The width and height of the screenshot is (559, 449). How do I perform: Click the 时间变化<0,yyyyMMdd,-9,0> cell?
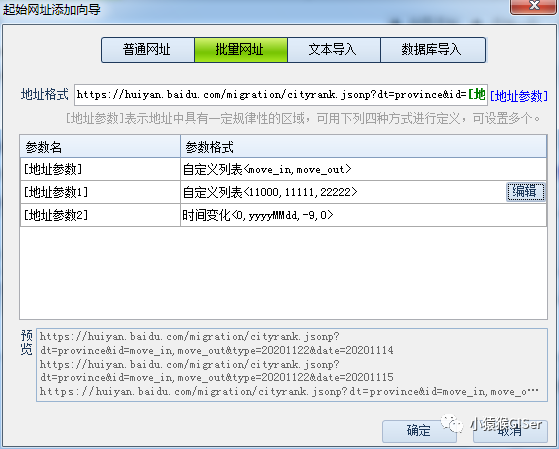click(x=364, y=215)
